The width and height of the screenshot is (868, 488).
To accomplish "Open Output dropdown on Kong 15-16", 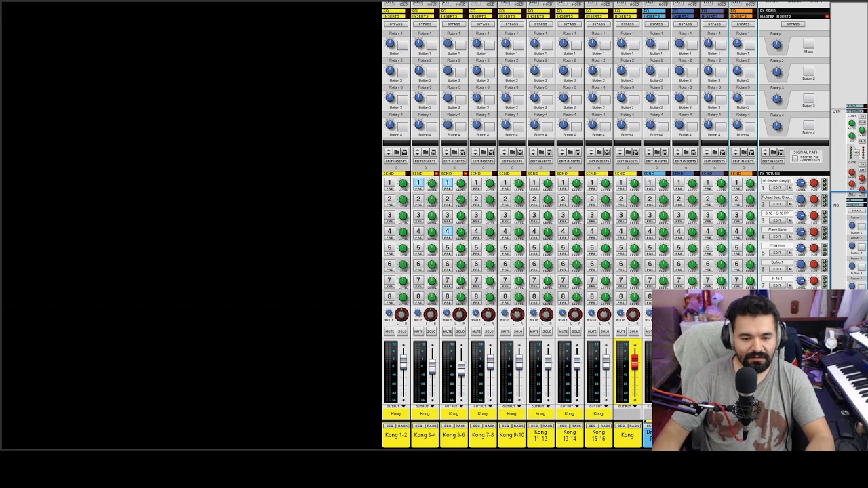I will 599,407.
